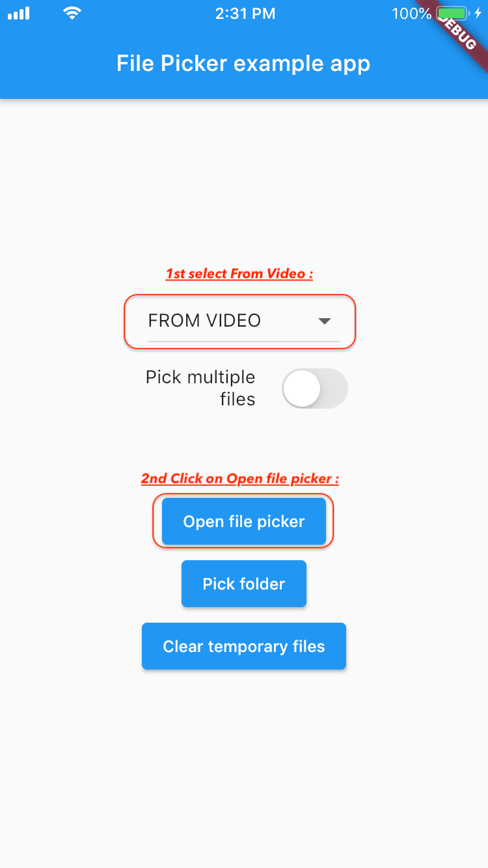Screen dimensions: 488x868
Task: Enable the Pick multiple files switch
Action: pos(315,388)
